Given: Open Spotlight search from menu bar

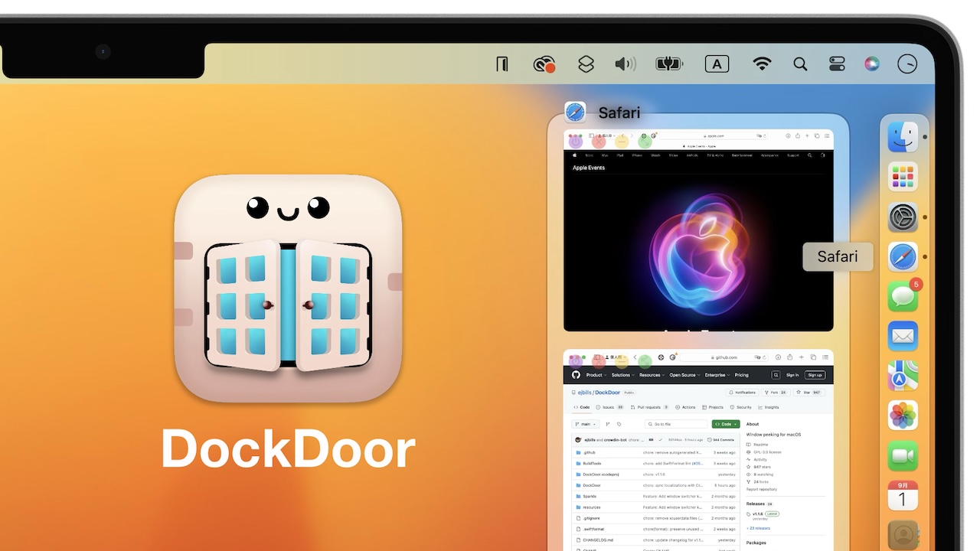Looking at the screenshot, I should 800,64.
